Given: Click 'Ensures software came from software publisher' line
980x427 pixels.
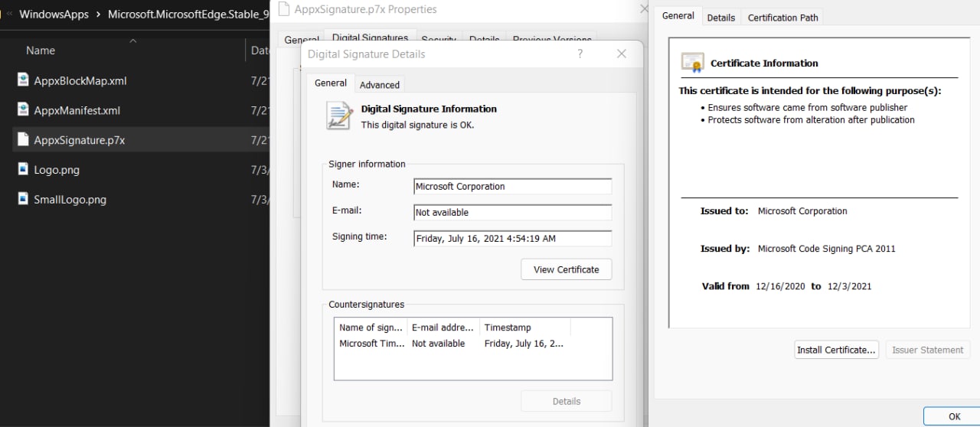Looking at the screenshot, I should pyautogui.click(x=807, y=108).
